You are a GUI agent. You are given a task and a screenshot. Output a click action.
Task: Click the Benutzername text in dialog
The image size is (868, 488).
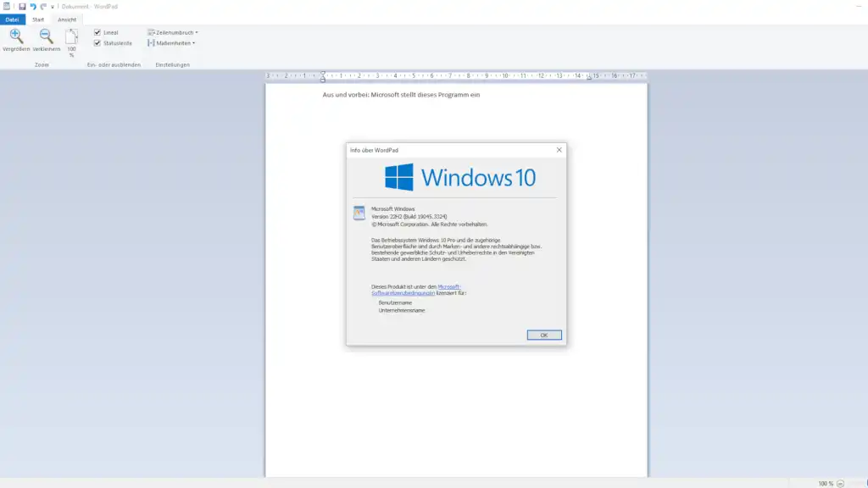click(395, 302)
